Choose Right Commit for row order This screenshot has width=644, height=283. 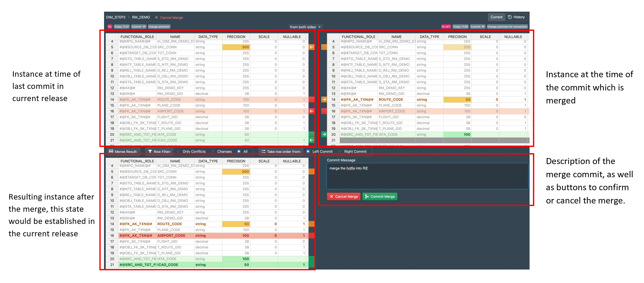(x=340, y=152)
